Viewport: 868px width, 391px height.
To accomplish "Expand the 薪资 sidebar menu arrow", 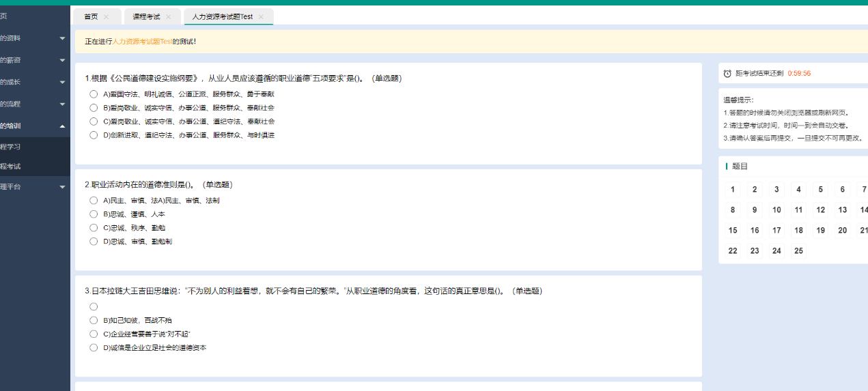I will [62, 60].
